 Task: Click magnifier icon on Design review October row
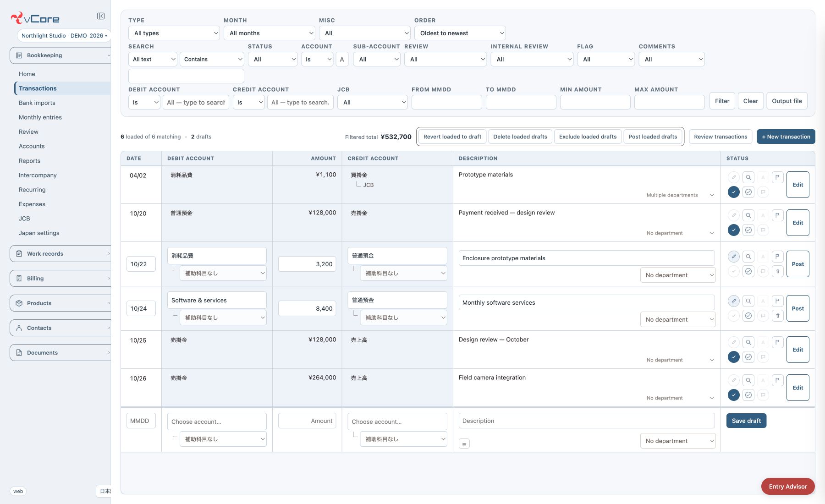point(748,342)
